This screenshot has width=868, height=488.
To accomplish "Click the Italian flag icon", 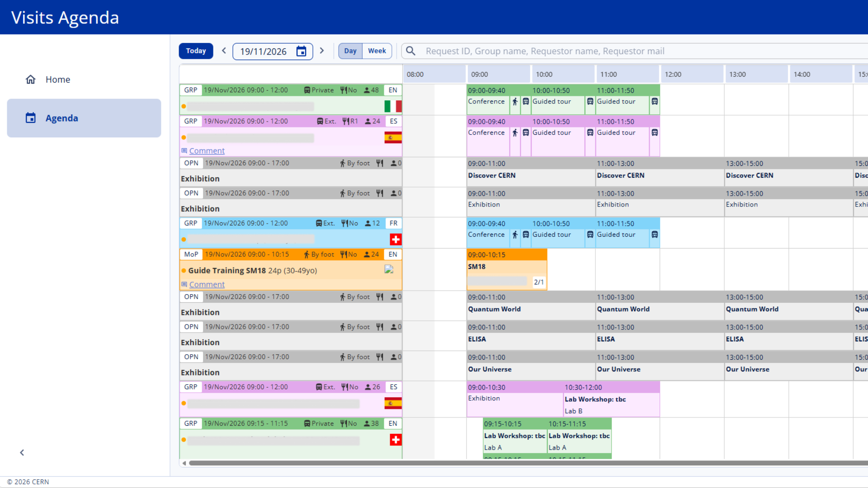I will click(393, 106).
